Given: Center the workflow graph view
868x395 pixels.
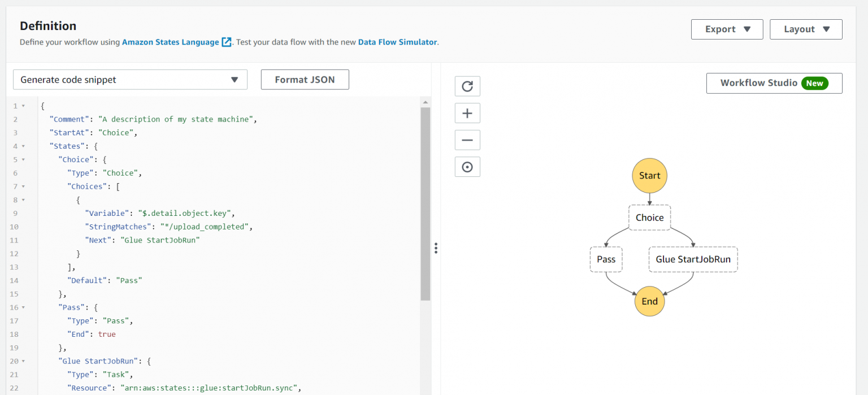Looking at the screenshot, I should (467, 166).
